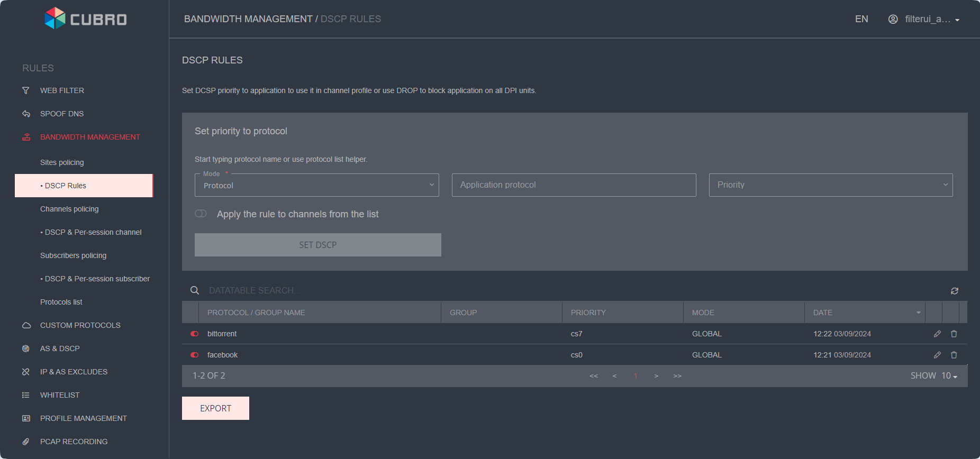
Task: Click the Cubro logo
Action: click(86, 19)
